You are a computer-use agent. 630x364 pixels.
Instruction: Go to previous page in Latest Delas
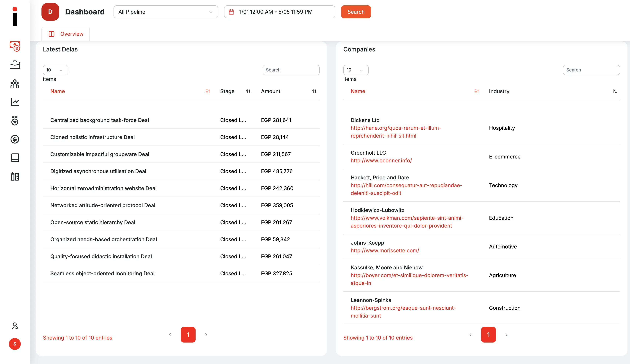click(170, 335)
